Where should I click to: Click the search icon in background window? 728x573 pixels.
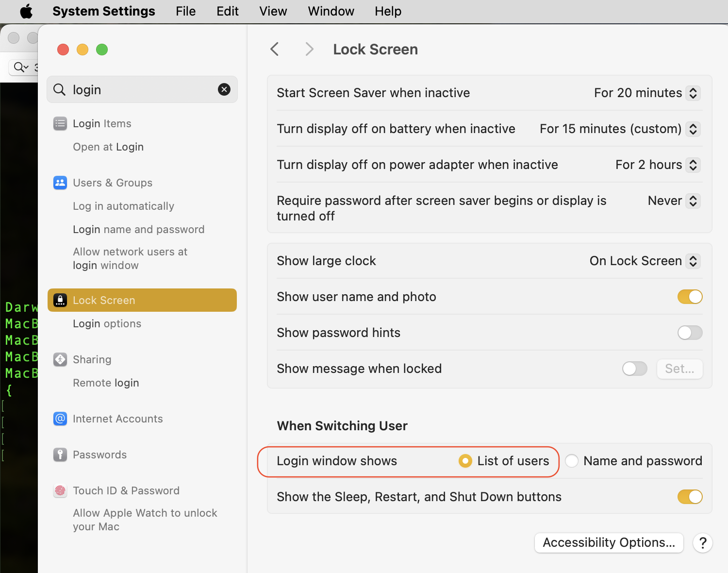pyautogui.click(x=21, y=67)
